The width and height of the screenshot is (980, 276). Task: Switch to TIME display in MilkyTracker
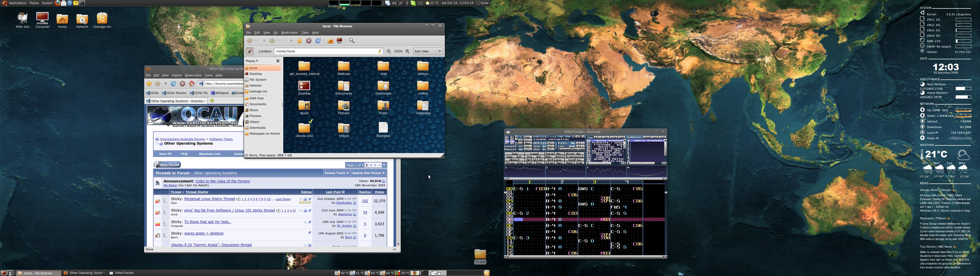[560, 136]
